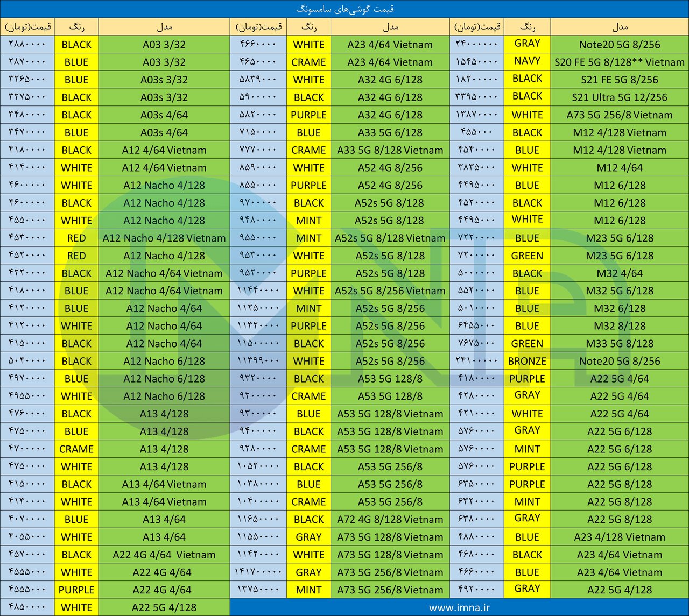Select the S21 Ultra 5G 12/256 model cell
Image resolution: width=689 pixels, height=616 pixels.
(620, 97)
